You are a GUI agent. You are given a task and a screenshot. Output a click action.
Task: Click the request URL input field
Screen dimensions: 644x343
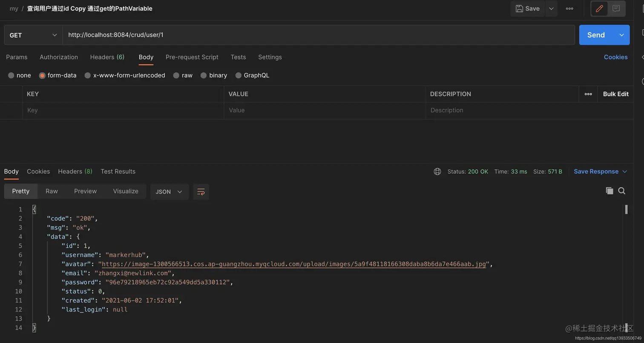319,35
